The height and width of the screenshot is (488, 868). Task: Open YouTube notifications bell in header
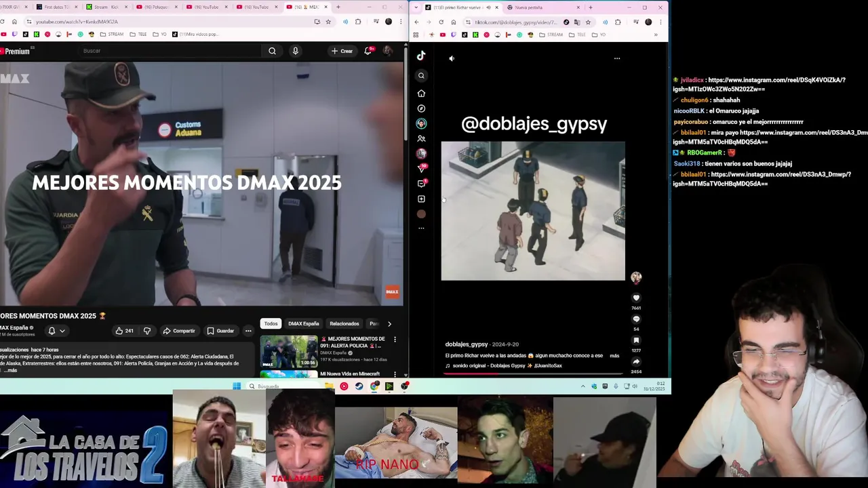[x=368, y=51]
